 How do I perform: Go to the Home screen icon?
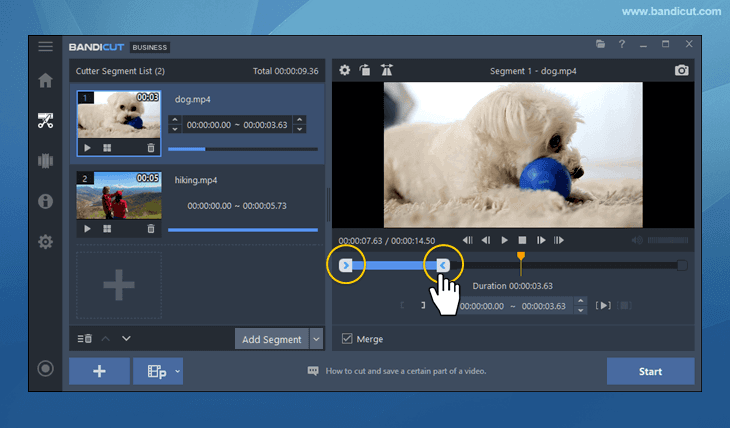click(45, 81)
